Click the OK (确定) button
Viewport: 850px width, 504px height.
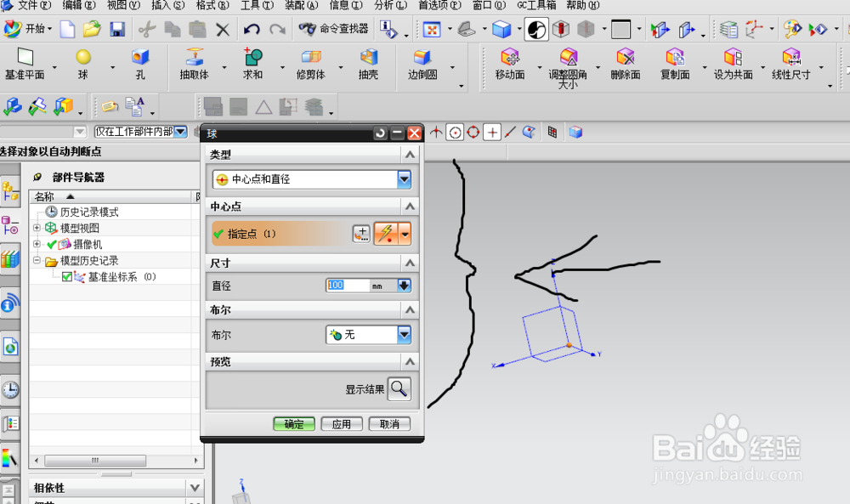coord(294,424)
